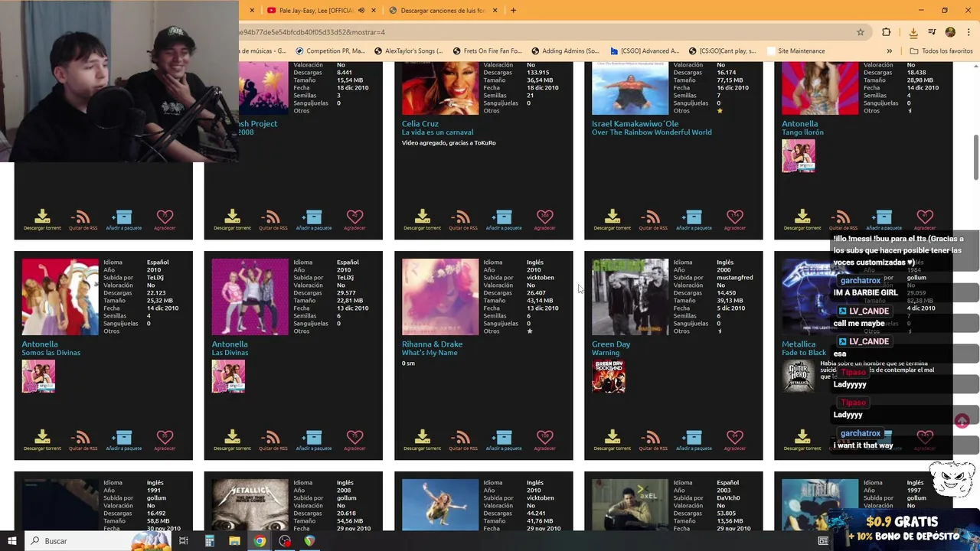Open Windows Start menu
Viewport: 980px width, 551px height.
(11, 541)
